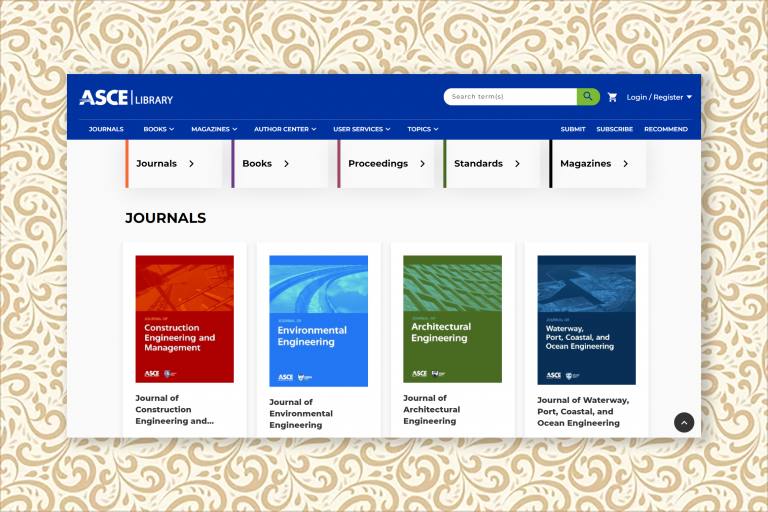Open the User Services menu

pos(361,129)
